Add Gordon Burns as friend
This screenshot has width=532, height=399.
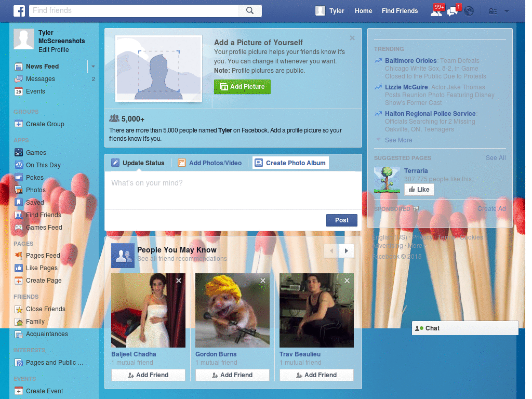click(x=232, y=375)
